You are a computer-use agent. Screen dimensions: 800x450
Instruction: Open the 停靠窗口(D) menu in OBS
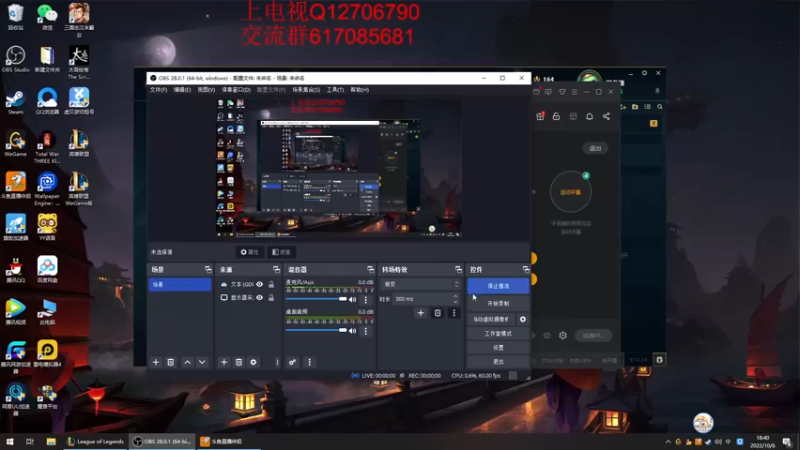[236, 90]
